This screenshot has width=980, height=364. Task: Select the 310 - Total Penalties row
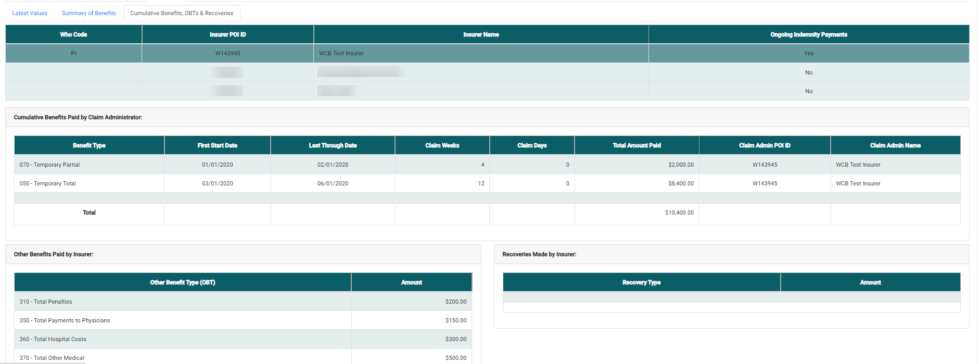point(46,302)
